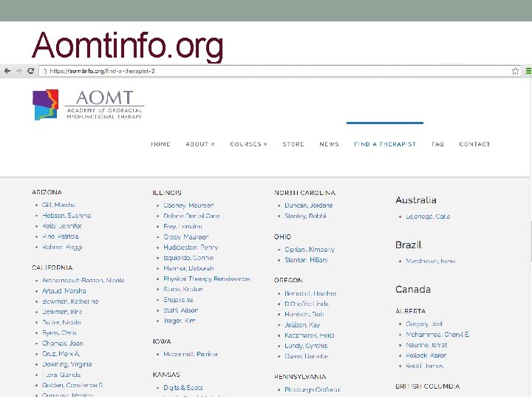Open Bowman, Kirk link
Screen dimensions: 532x399
point(62,312)
